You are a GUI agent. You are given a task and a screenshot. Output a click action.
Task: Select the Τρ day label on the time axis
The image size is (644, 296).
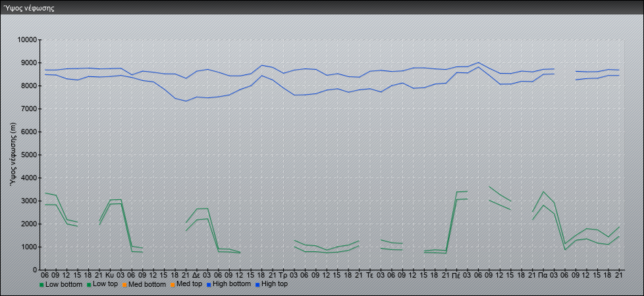[282, 275]
